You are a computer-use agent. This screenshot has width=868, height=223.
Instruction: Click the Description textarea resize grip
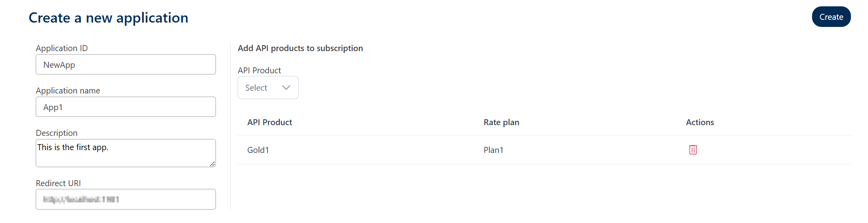tap(212, 164)
